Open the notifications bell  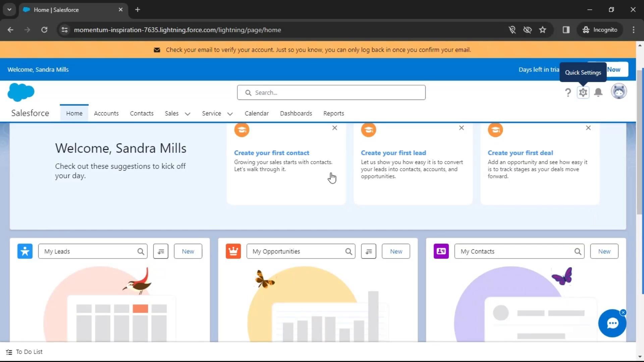pos(598,92)
